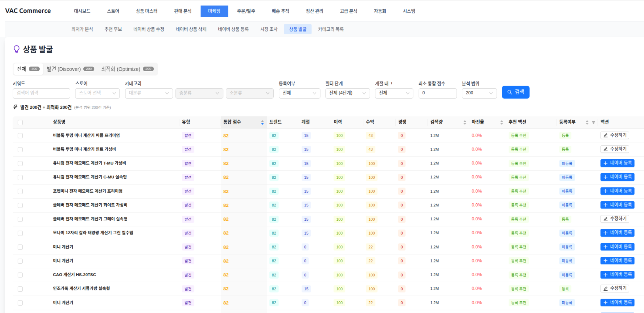
Task: Click the VAC Commerce logo text
Action: click(28, 11)
